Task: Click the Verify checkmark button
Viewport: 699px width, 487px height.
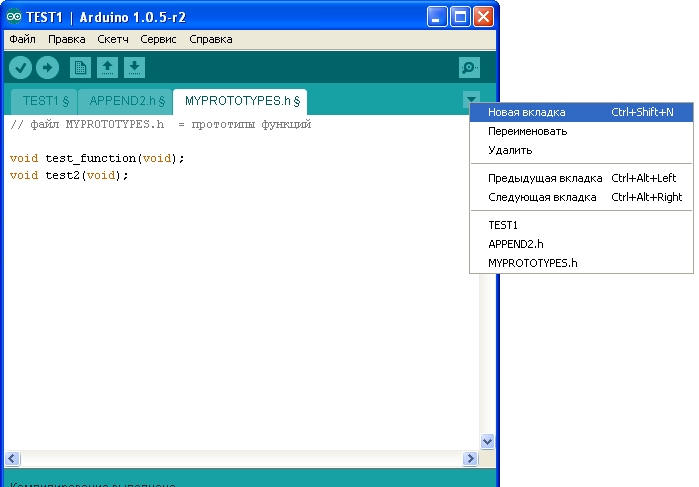Action: (x=21, y=68)
